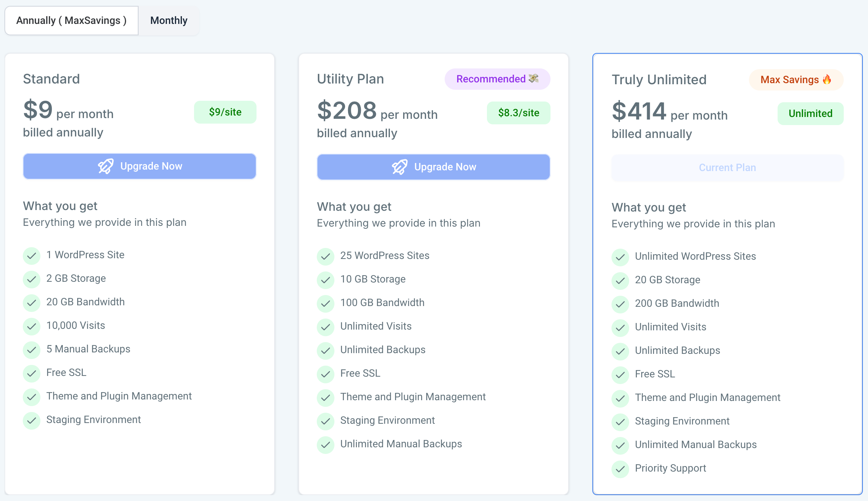Click Upgrade Now for the Utility Plan
Viewport: 868px width, 501px height.
(x=434, y=167)
